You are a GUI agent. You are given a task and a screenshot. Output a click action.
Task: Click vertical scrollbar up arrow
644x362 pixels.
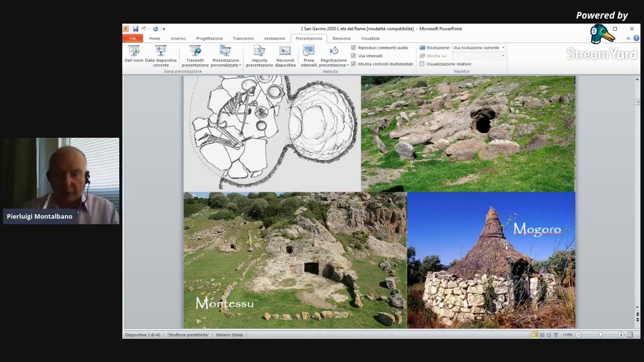(637, 79)
